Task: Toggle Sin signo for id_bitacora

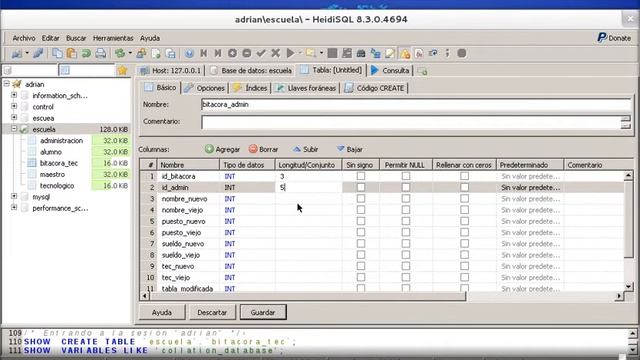Action: 361,176
